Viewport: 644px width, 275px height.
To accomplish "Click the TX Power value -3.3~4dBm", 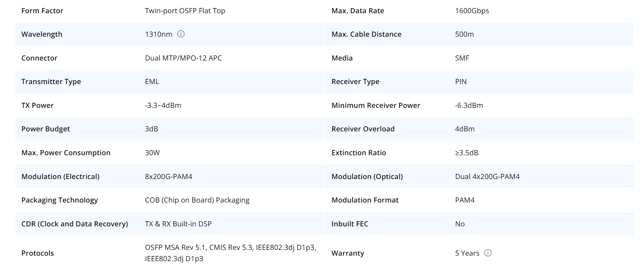I will (x=163, y=105).
